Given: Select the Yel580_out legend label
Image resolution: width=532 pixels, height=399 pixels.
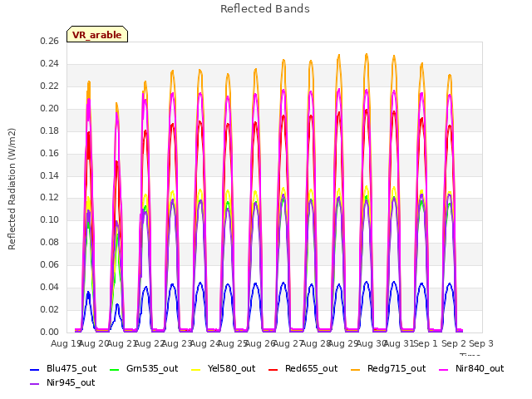Looking at the screenshot, I should 231,369.
